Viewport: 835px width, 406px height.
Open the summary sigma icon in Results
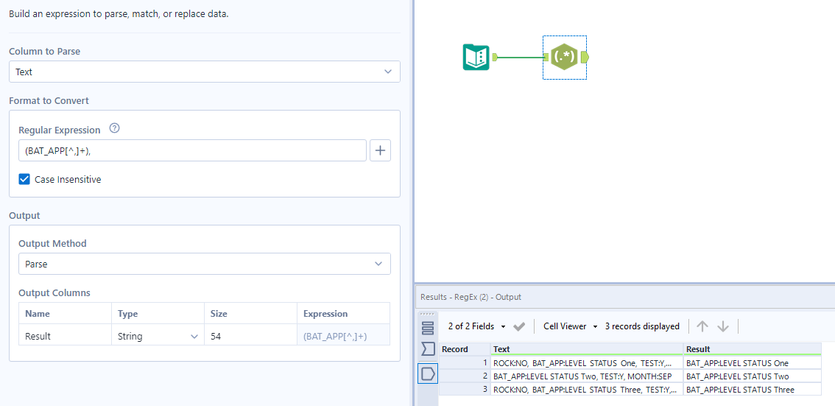point(428,349)
